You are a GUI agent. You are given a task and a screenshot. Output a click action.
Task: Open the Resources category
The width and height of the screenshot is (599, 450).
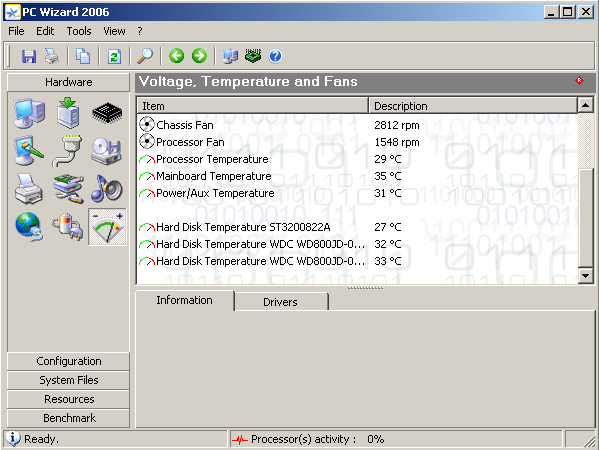68,399
